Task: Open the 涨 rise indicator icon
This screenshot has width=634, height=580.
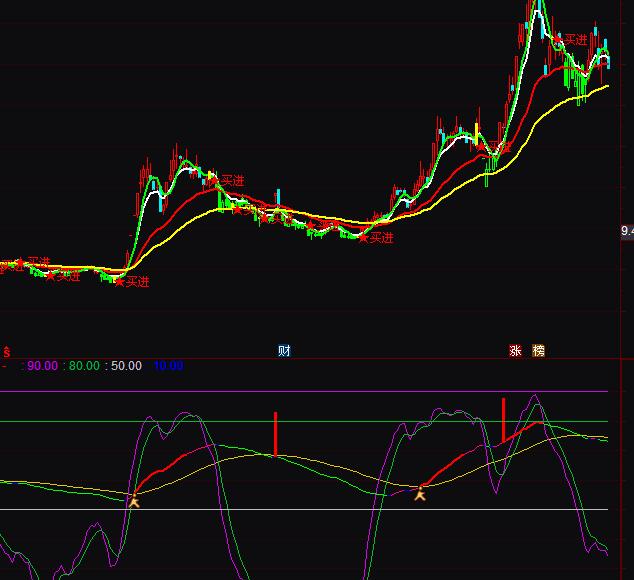Action: coord(515,351)
